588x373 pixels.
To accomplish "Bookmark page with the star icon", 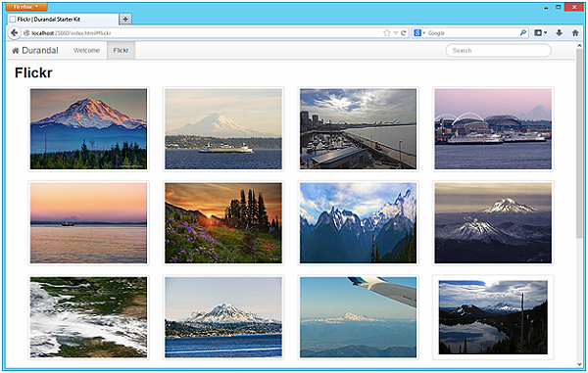I will [x=387, y=33].
